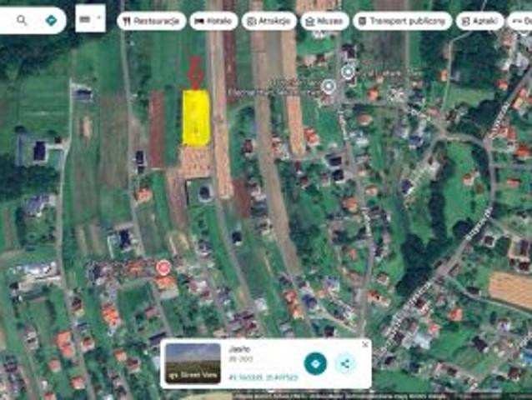The width and height of the screenshot is (532, 400).
Task: Click the saved-trips panel icon
Action: (x=84, y=19)
